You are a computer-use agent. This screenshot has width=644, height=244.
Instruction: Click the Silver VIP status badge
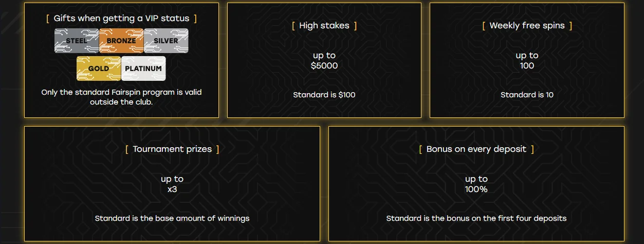(166, 41)
